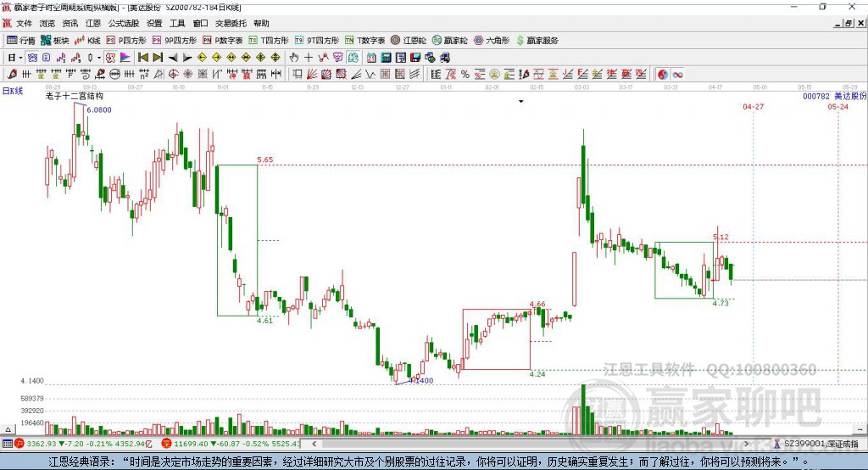Click the 行情 toolbar button

pyautogui.click(x=21, y=41)
